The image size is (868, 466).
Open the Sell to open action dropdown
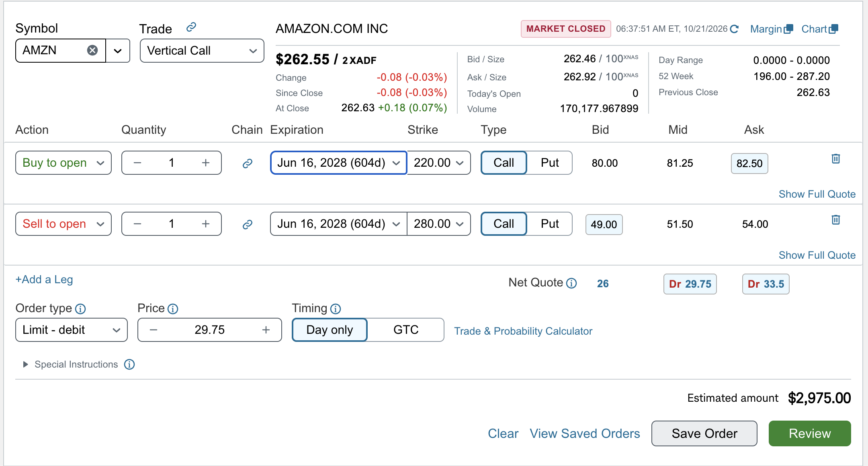click(x=63, y=224)
